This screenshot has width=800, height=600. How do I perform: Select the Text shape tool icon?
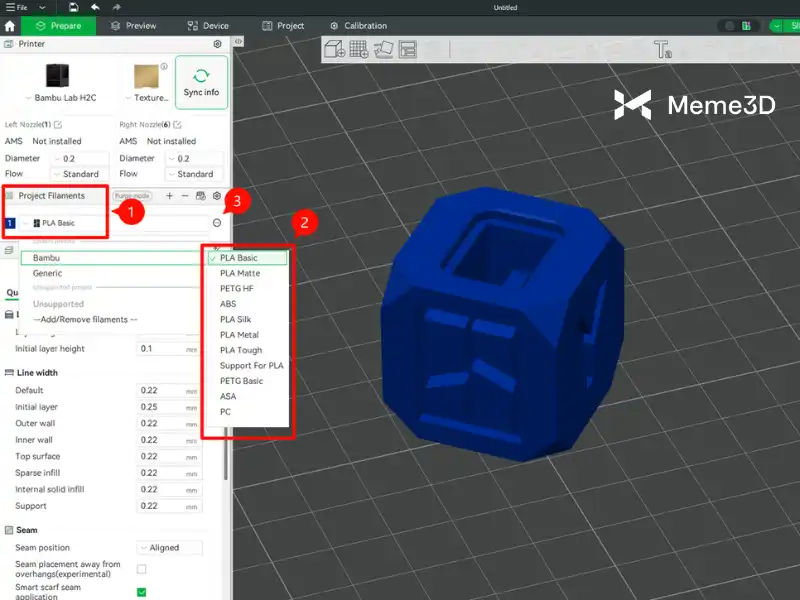click(x=662, y=49)
